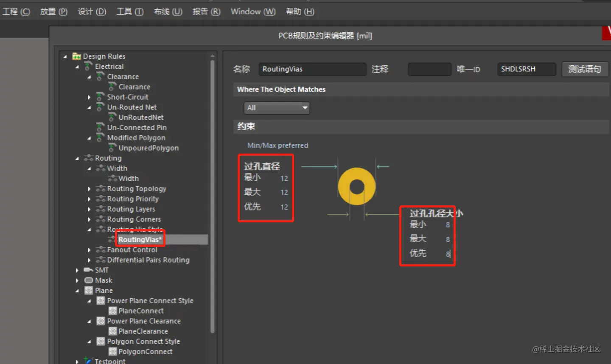The height and width of the screenshot is (364, 611).
Task: Click the Plane category icon
Action: click(89, 291)
